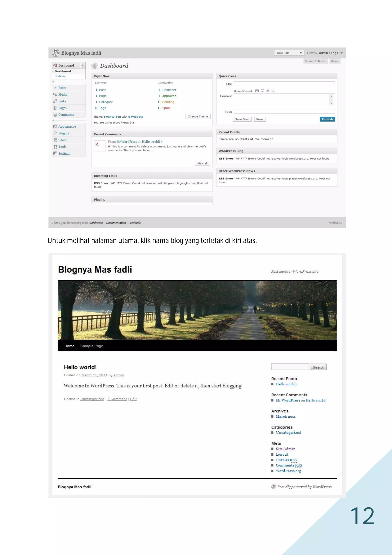Click the add media upload icon
392x555 pixels.
coord(273,91)
